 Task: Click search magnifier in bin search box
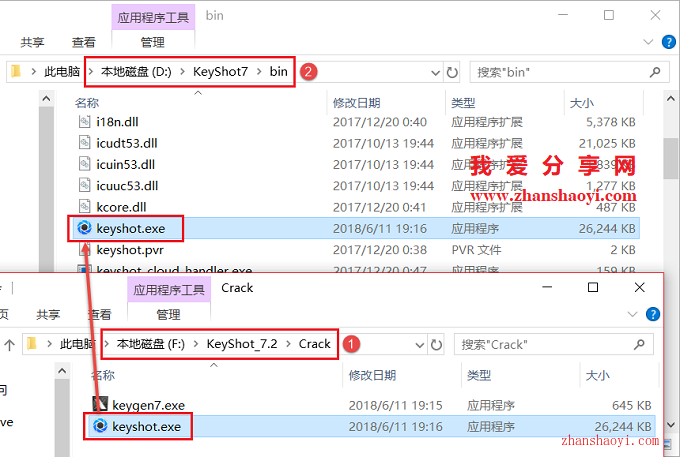655,72
